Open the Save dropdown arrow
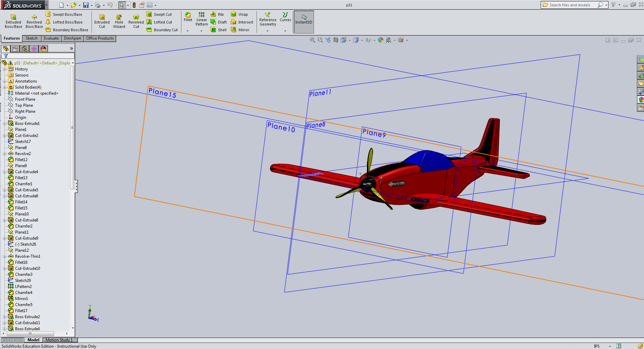Viewport: 644px width, 349px height. [92, 5]
